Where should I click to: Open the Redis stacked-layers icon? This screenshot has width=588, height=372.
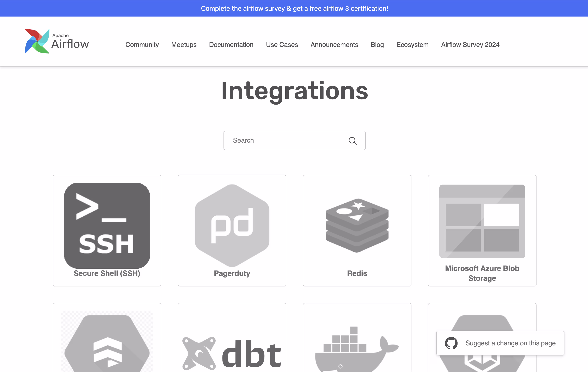click(357, 225)
